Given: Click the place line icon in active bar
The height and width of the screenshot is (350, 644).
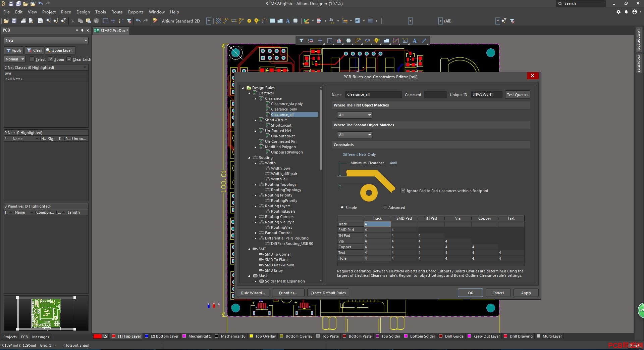Looking at the screenshot, I should pyautogui.click(x=424, y=41).
